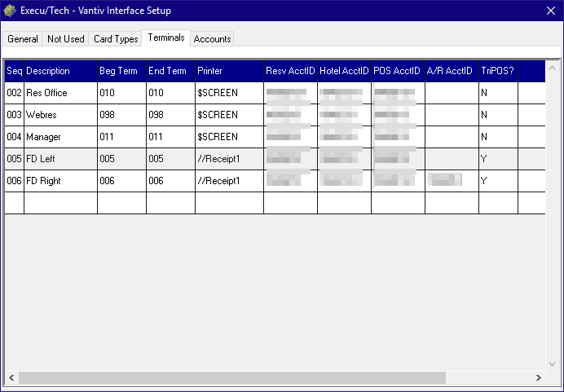Click the horizontal scrollbar left arrow
This screenshot has width=564, height=392.
point(11,377)
